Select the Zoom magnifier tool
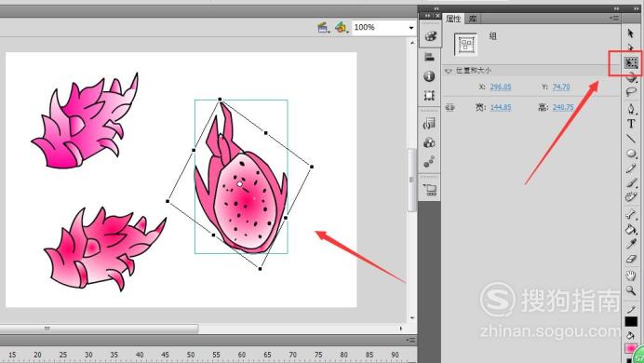 (631, 290)
